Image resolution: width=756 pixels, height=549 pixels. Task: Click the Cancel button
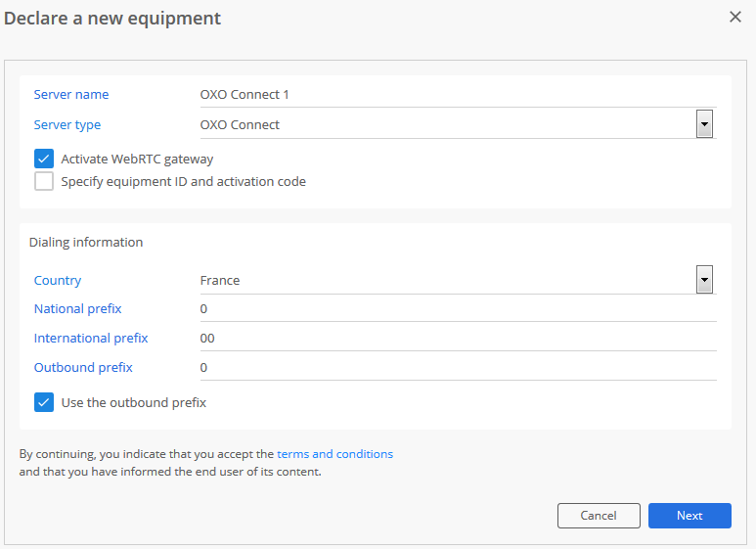tap(599, 516)
